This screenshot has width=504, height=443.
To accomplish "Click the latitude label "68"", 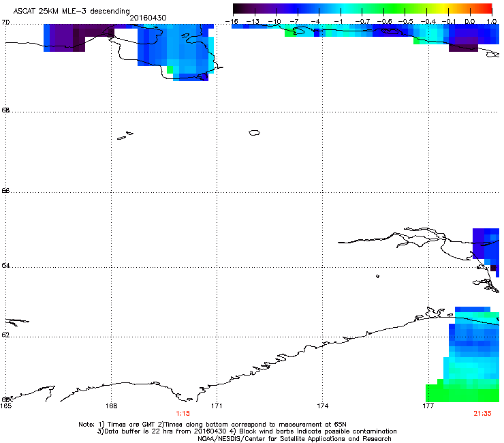I will [x=5, y=110].
